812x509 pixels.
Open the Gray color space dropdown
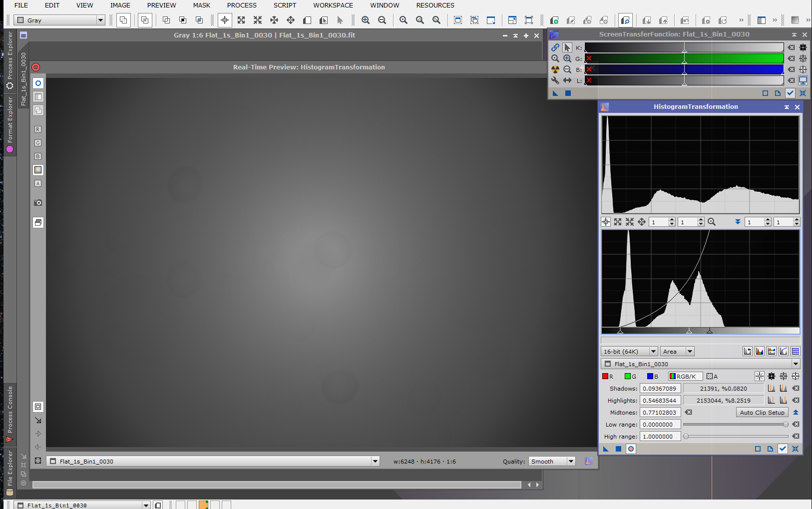click(x=59, y=20)
